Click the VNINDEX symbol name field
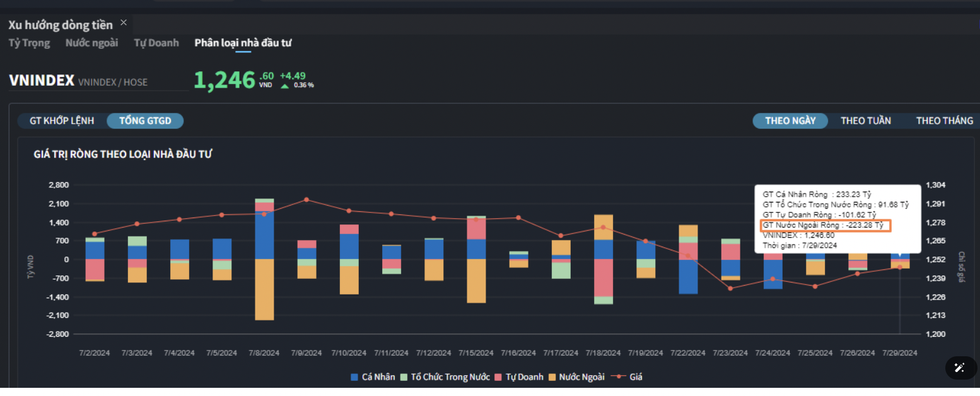 pos(42,81)
